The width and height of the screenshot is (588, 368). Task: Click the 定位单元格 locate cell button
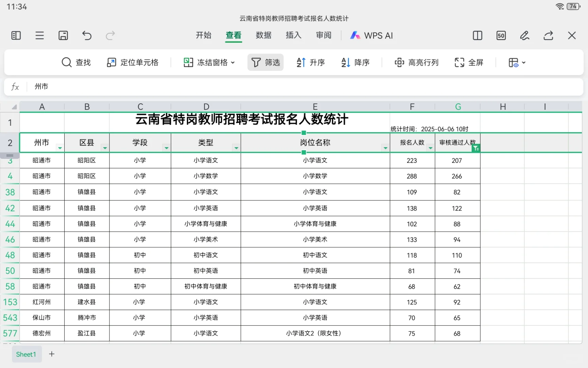pyautogui.click(x=133, y=62)
